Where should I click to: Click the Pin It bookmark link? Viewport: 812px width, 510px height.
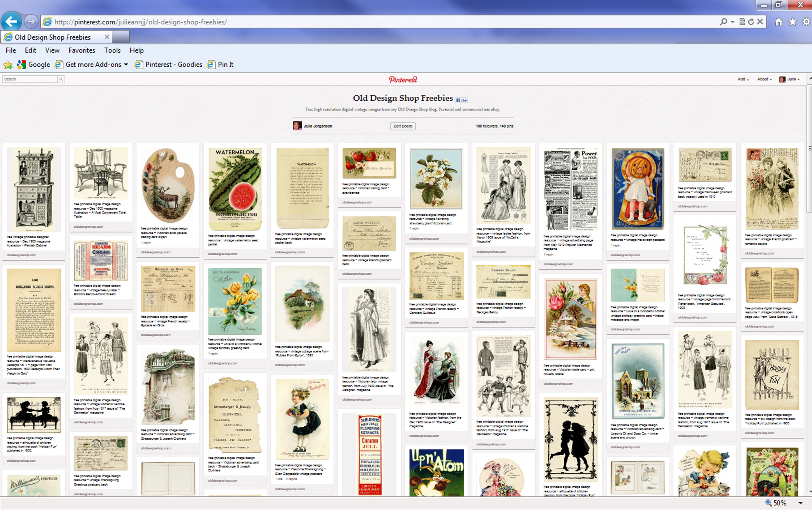coord(225,64)
